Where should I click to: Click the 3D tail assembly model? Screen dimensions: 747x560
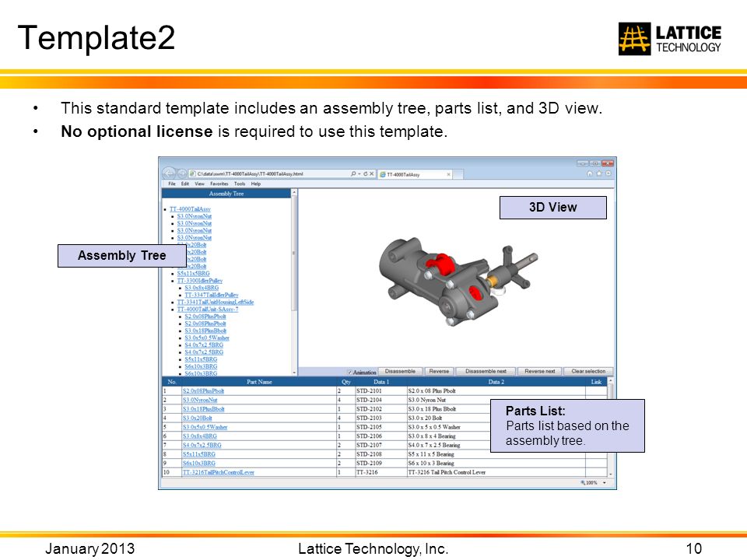(x=458, y=282)
